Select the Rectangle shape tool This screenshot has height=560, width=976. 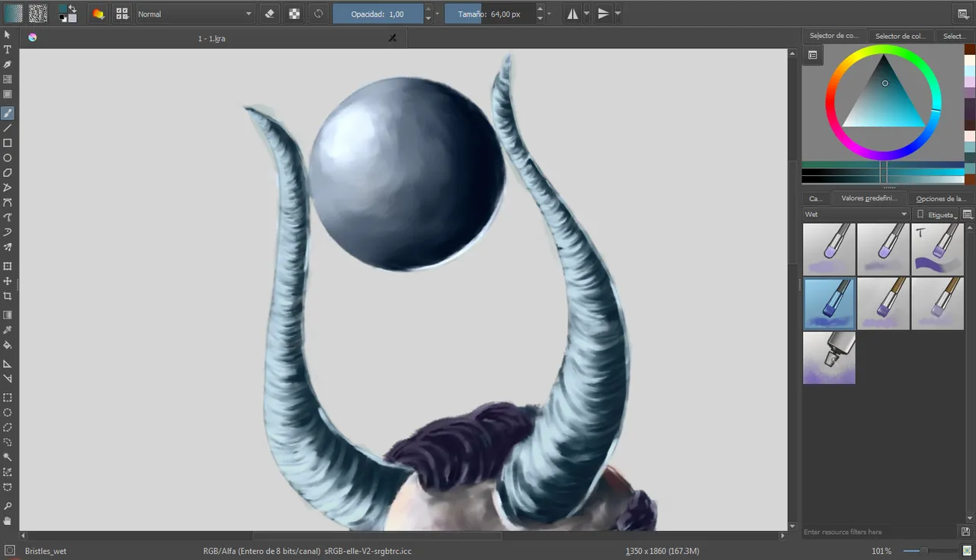pyautogui.click(x=8, y=142)
